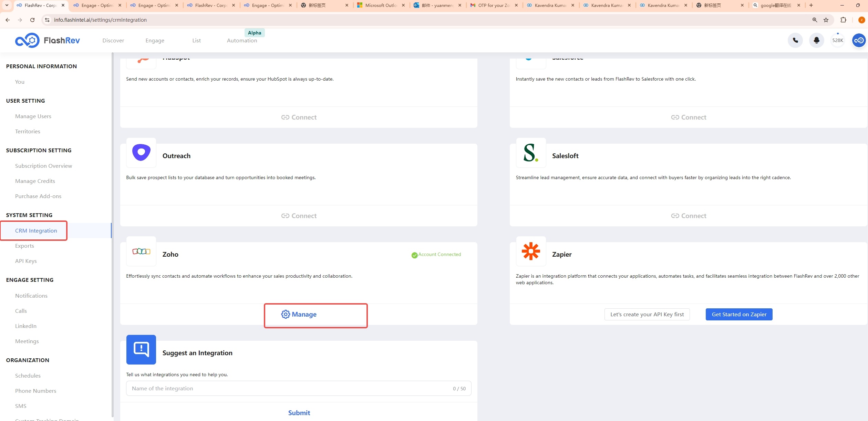This screenshot has height=421, width=868.
Task: Open the List menu
Action: tap(196, 40)
